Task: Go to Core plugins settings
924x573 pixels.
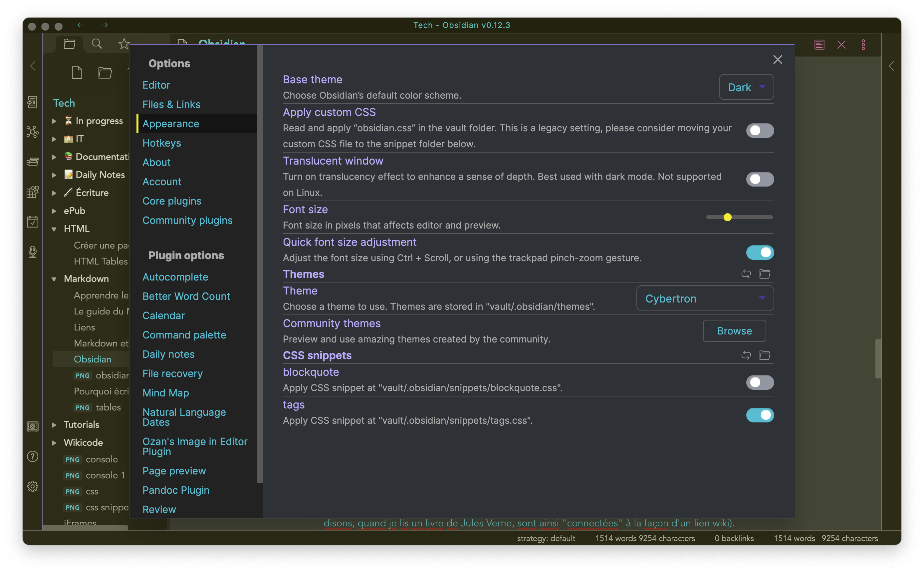Action: click(x=172, y=201)
